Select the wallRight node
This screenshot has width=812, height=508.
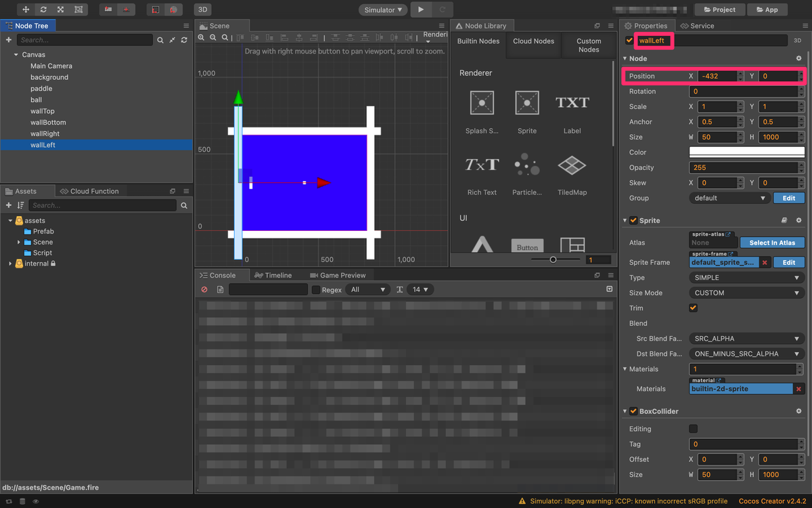[45, 133]
